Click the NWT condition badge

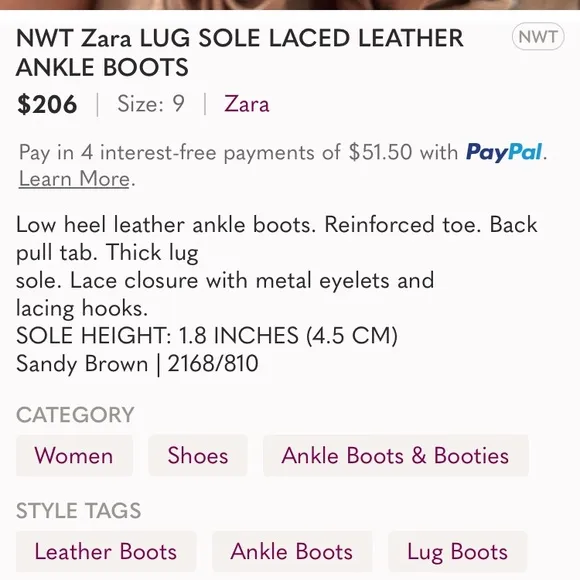tap(538, 37)
